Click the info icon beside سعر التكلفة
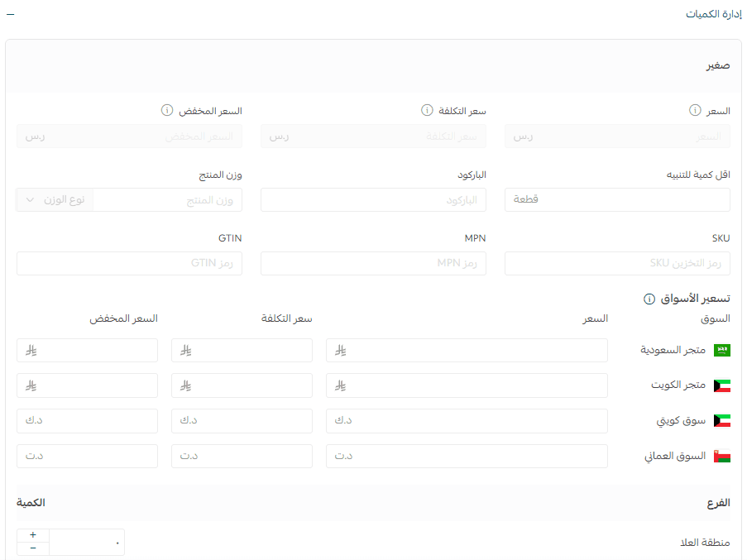 [x=427, y=110]
